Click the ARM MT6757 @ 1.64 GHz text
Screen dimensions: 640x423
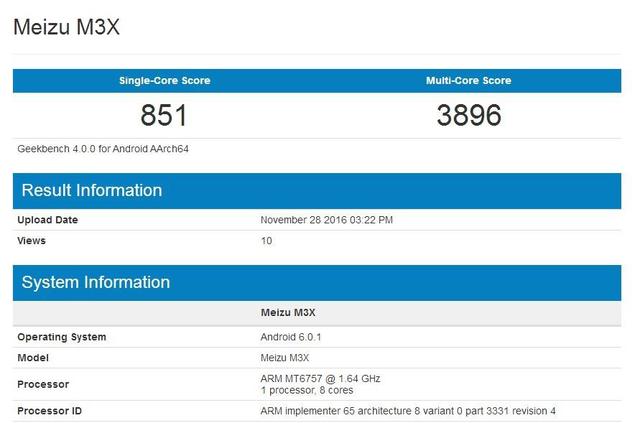pyautogui.click(x=320, y=378)
